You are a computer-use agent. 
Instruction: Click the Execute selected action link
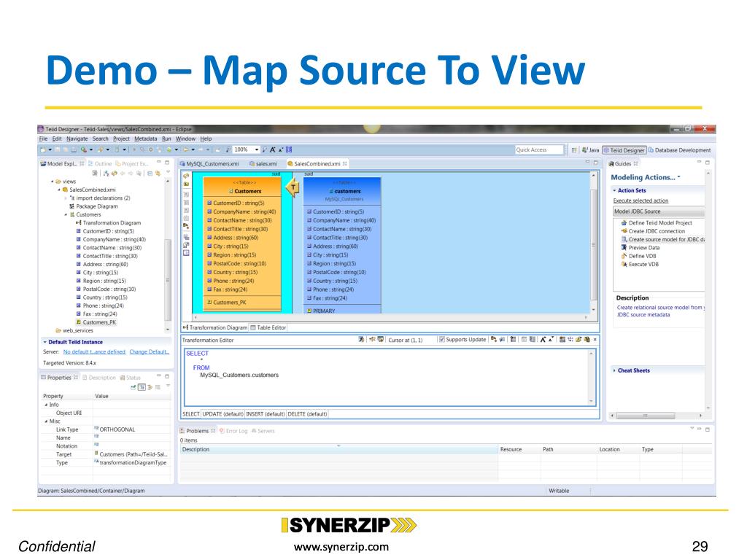640,201
